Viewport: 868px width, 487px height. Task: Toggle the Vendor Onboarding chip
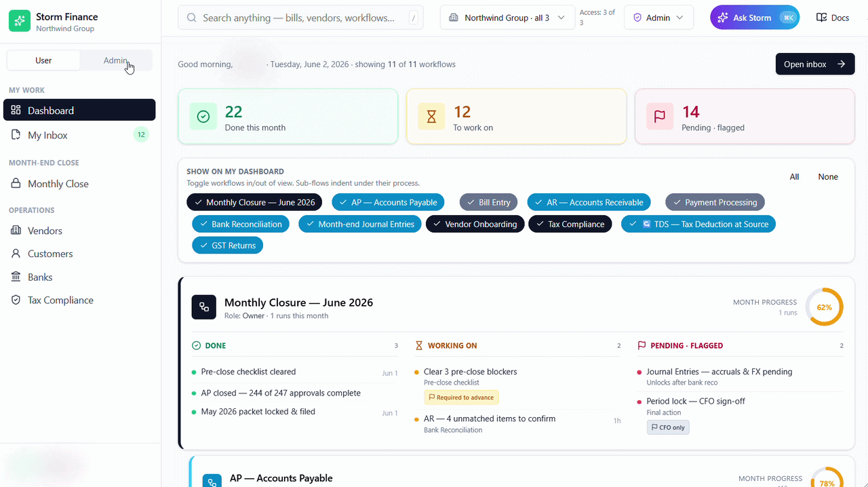pyautogui.click(x=475, y=224)
